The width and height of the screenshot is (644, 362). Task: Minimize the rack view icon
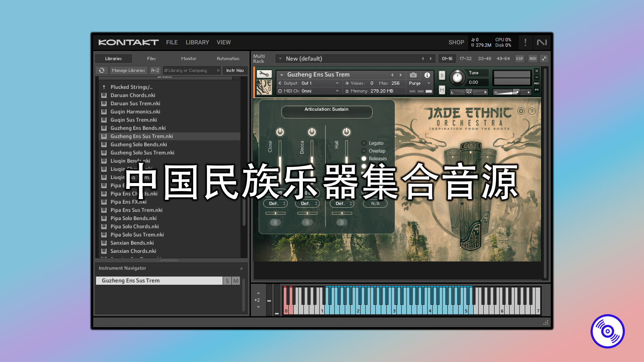[544, 58]
